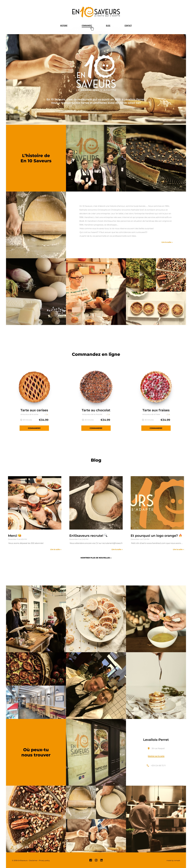The height and width of the screenshot is (868, 192).
Task: Open the HISTOIRE menu item
Action: [x=64, y=26]
